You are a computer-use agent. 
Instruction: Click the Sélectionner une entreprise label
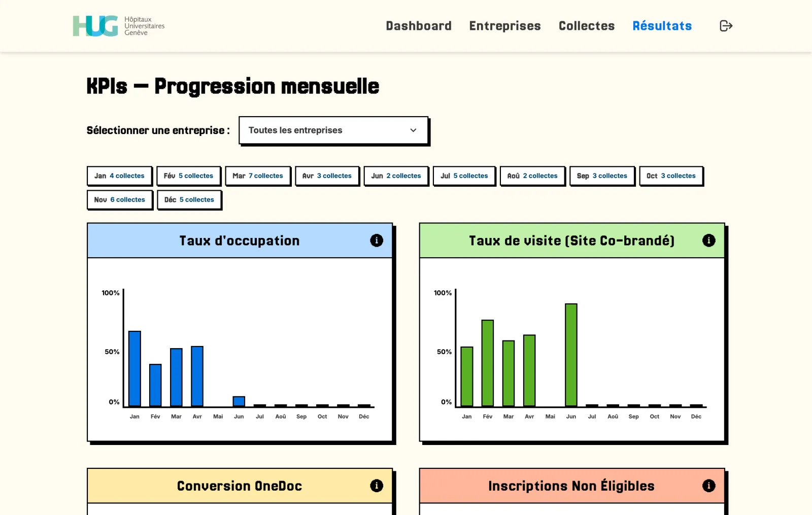click(x=158, y=130)
